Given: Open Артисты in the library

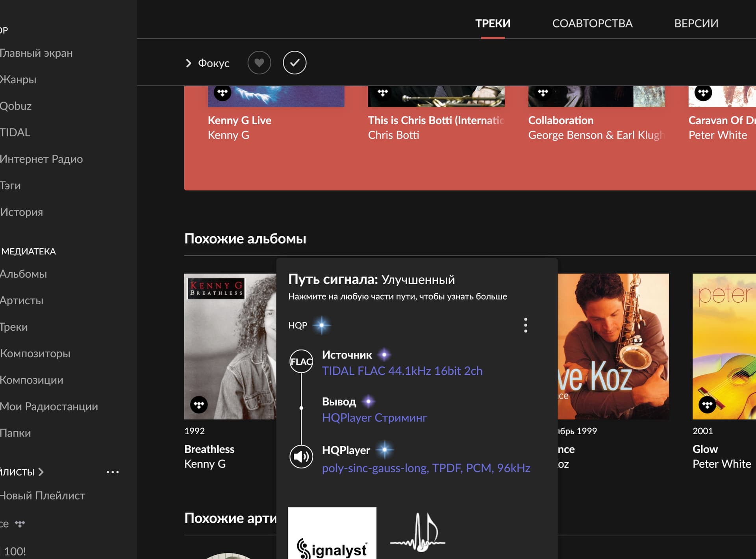Looking at the screenshot, I should [x=22, y=300].
